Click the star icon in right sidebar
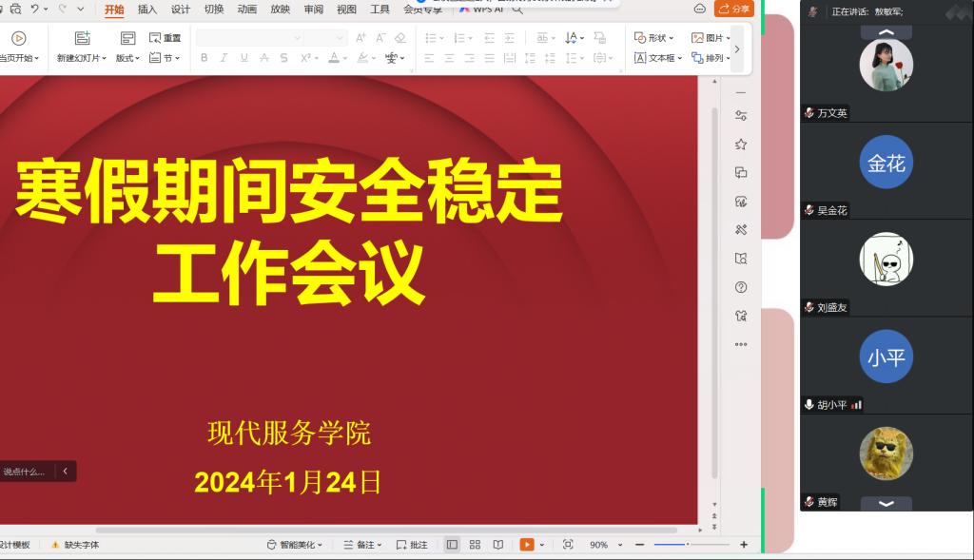974x560 pixels. (x=741, y=145)
